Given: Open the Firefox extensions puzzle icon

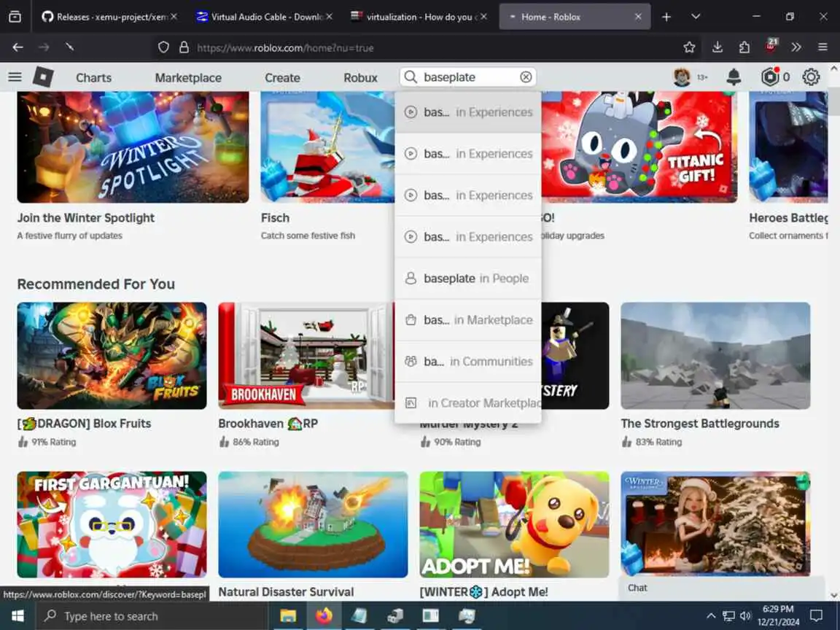Looking at the screenshot, I should click(744, 47).
